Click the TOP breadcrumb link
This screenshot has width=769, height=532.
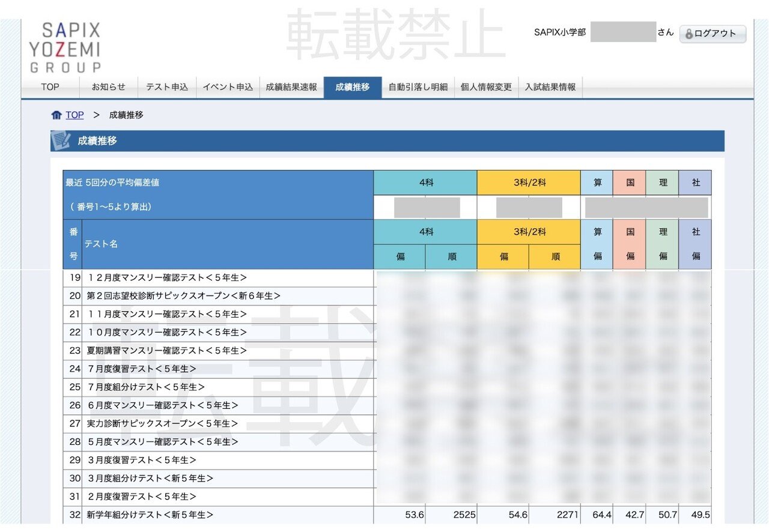coord(74,115)
